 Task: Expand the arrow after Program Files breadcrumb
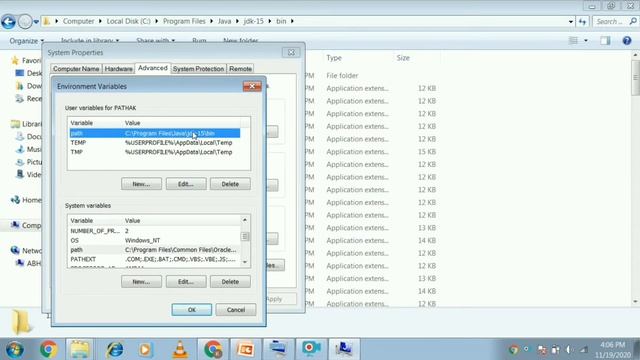211,21
